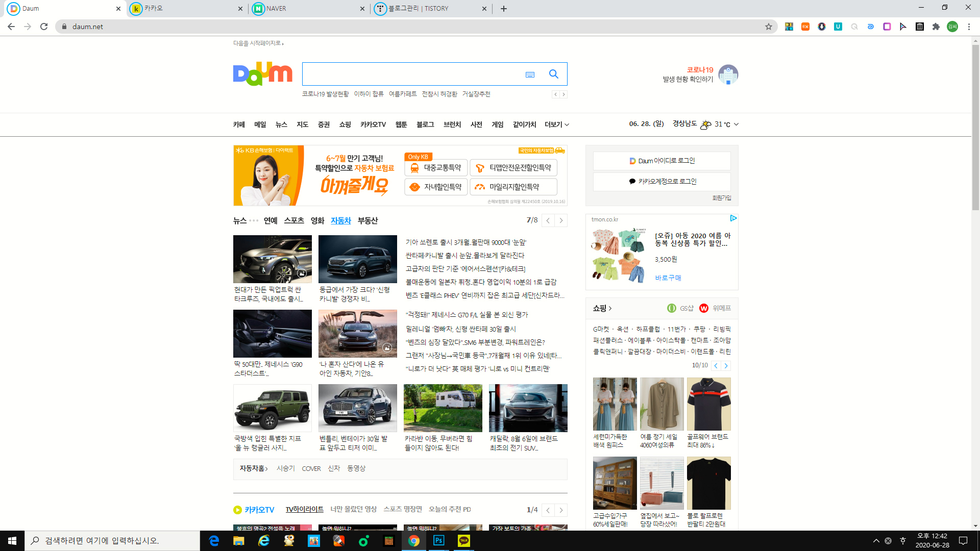Select the 부동산 news tab
Image resolution: width=980 pixels, height=551 pixels.
(x=367, y=221)
